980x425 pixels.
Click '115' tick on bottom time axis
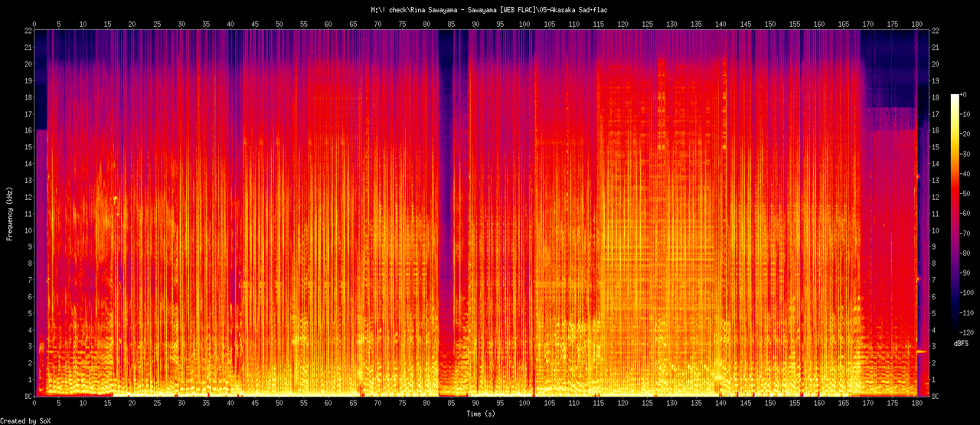599,404
